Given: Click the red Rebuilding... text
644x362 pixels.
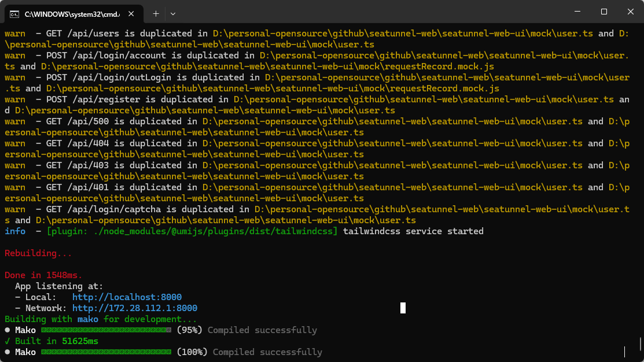Looking at the screenshot, I should pyautogui.click(x=38, y=253).
